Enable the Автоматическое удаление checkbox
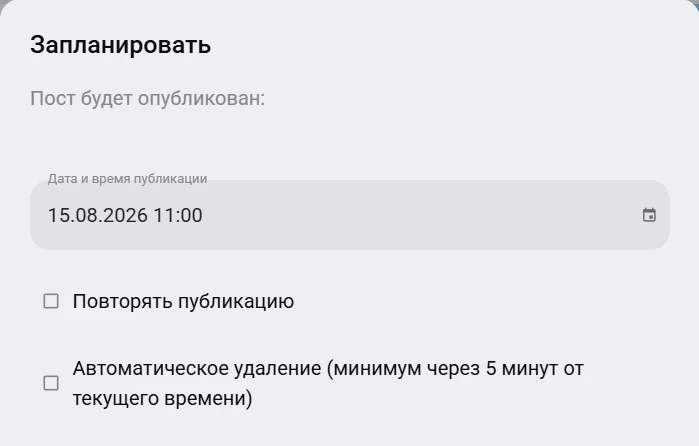The image size is (699, 446). (51, 383)
